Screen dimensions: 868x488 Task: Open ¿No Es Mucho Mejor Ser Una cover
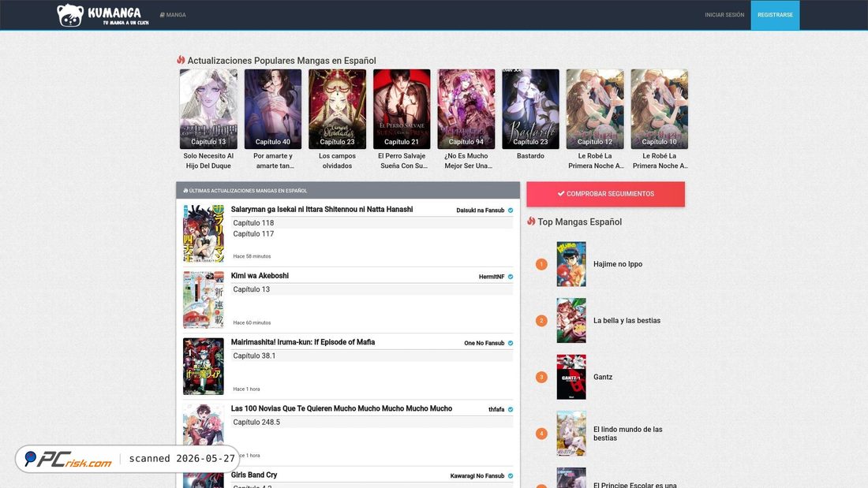pos(466,109)
